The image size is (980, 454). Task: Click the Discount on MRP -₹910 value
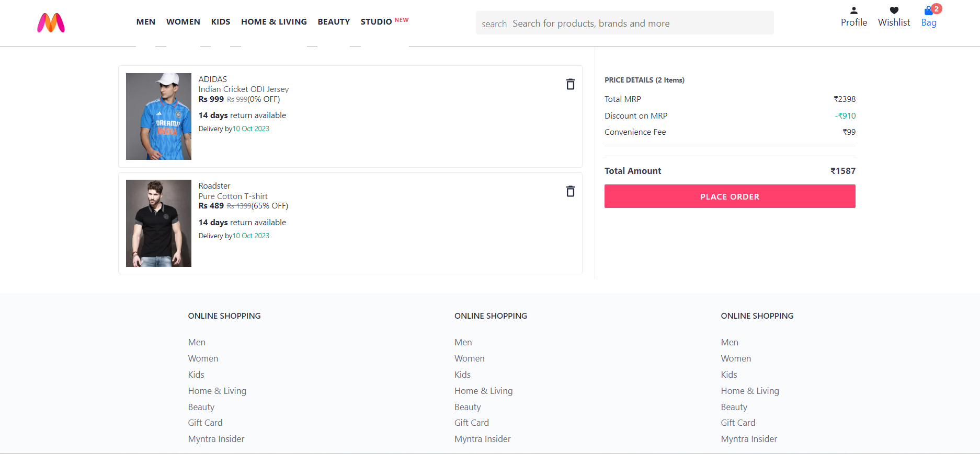pyautogui.click(x=845, y=116)
